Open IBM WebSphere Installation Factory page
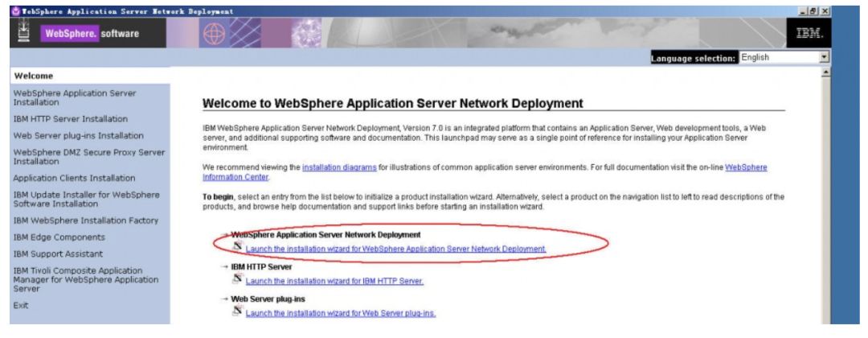Viewport: 868px width, 338px height. [86, 221]
